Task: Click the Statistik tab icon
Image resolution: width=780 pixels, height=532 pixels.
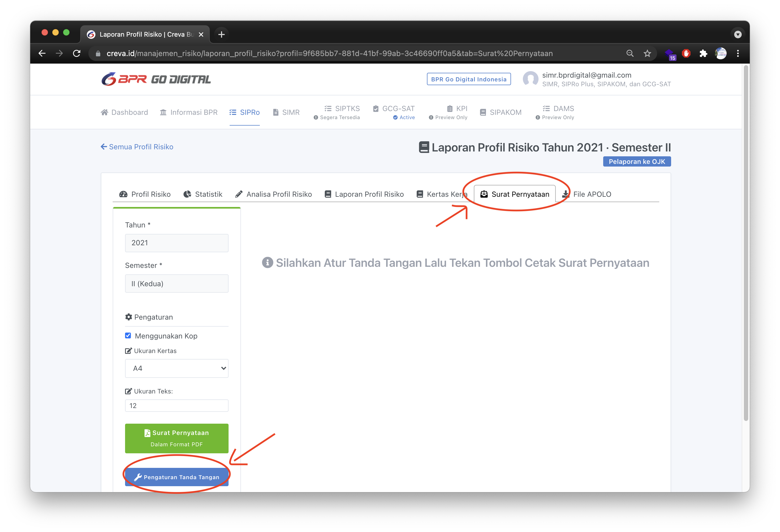Action: coord(187,194)
